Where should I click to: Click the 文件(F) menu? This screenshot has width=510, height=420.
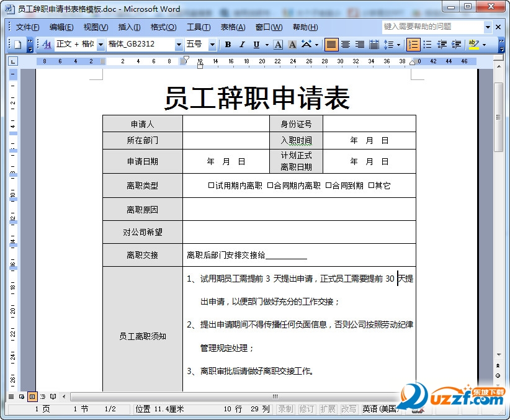[28, 27]
